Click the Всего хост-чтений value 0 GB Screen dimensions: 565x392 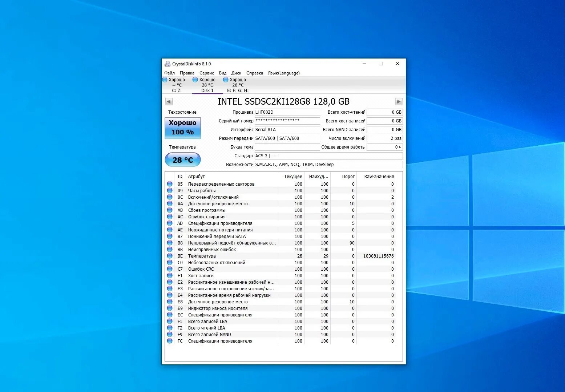384,112
